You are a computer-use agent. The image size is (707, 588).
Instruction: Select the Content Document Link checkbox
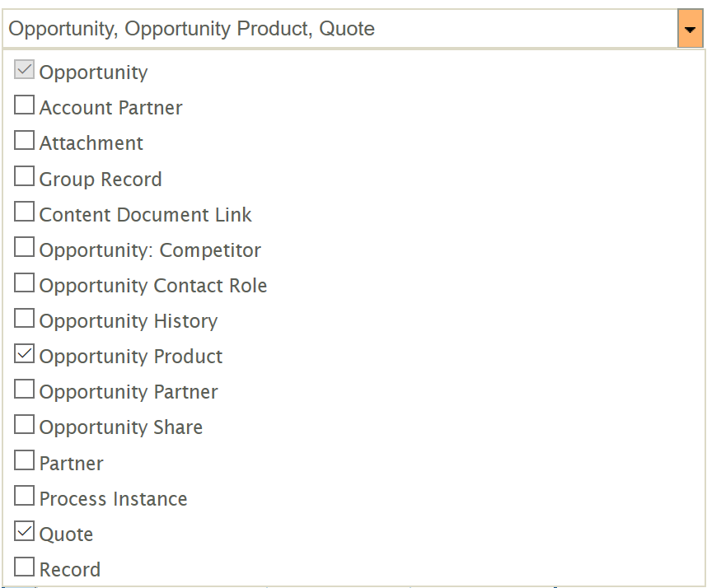[25, 212]
